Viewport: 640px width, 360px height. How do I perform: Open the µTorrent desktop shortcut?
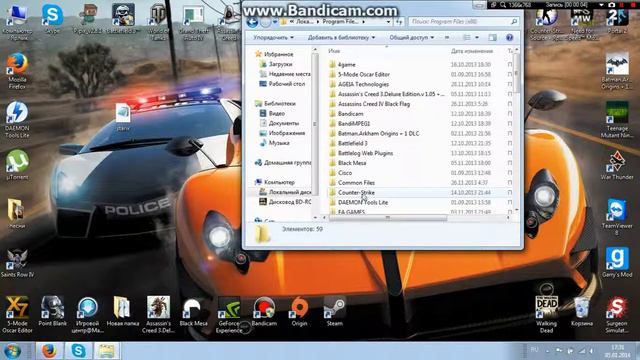pos(17,164)
